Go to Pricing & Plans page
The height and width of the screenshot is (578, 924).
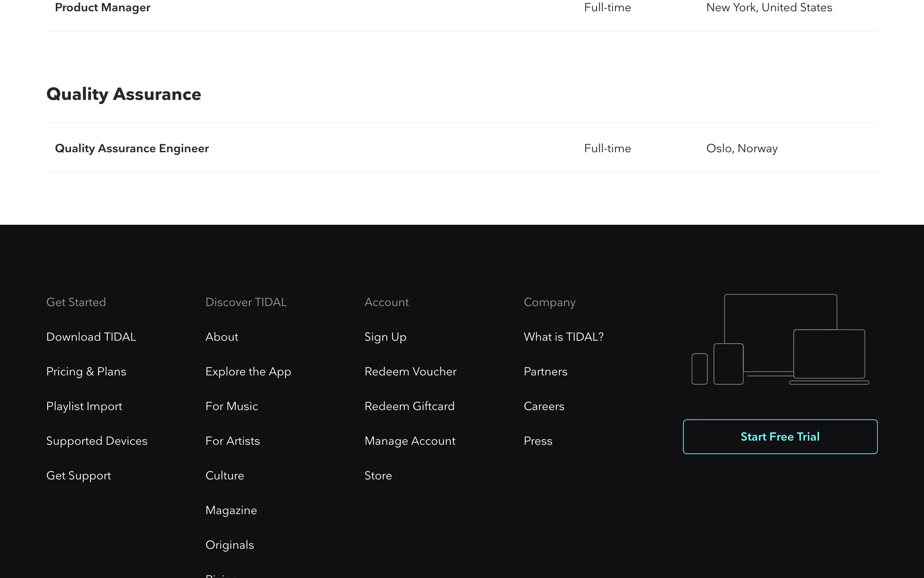(86, 371)
